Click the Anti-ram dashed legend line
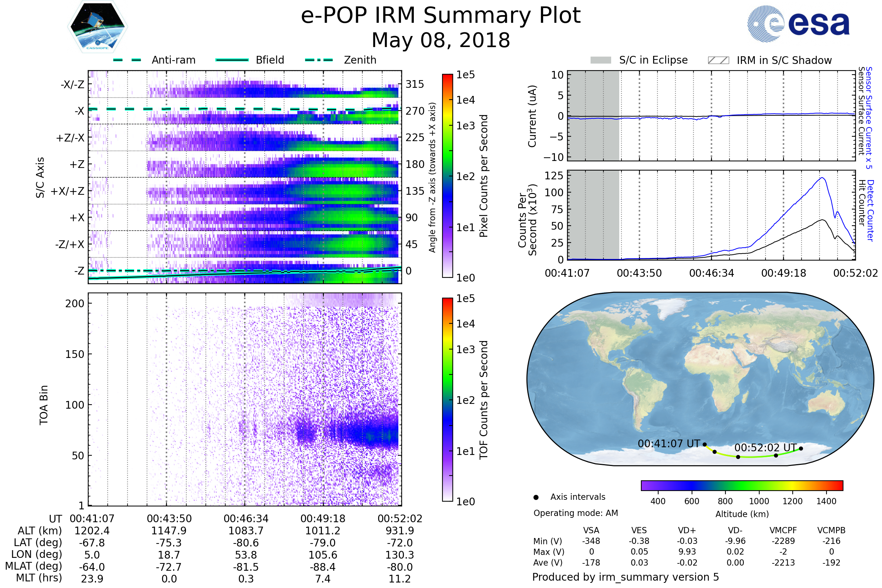Image resolution: width=882 pixels, height=588 pixels. point(127,60)
